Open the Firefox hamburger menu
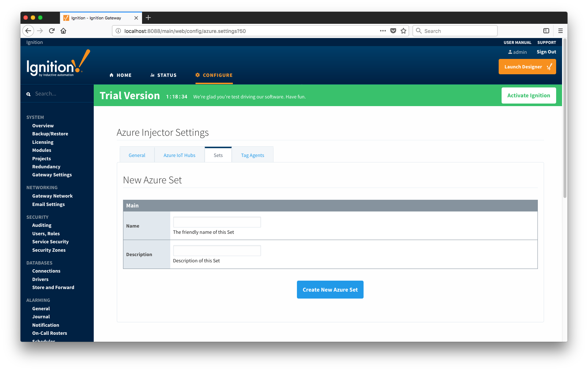588x371 pixels. 560,31
